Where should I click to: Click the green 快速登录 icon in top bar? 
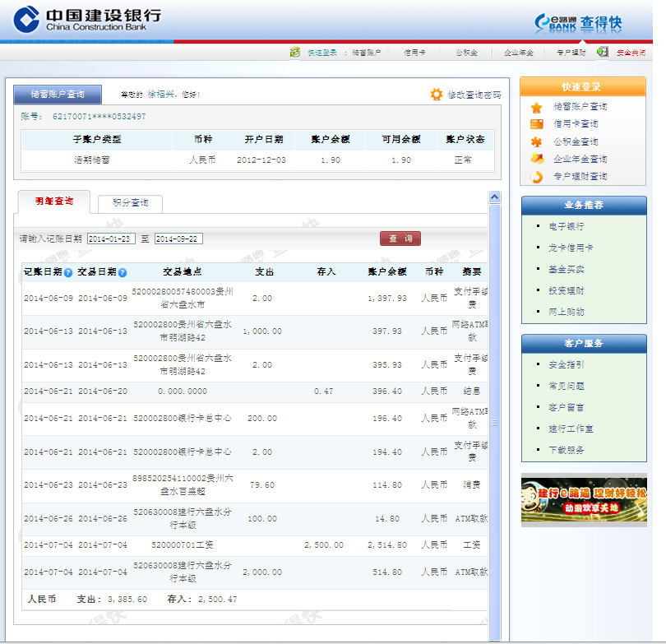pyautogui.click(x=295, y=53)
